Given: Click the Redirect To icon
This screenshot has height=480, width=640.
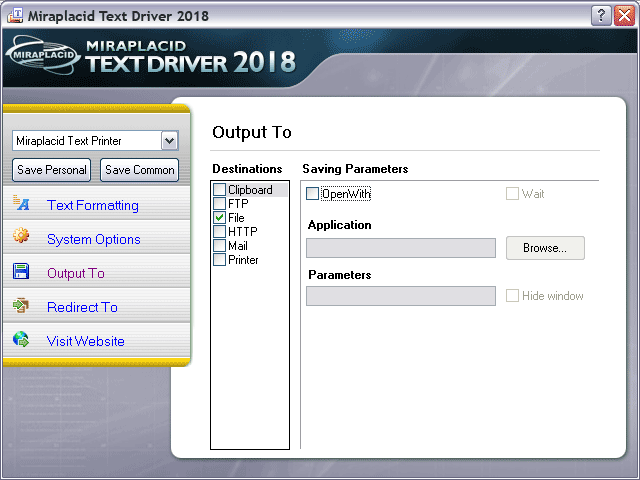Looking at the screenshot, I should [21, 305].
